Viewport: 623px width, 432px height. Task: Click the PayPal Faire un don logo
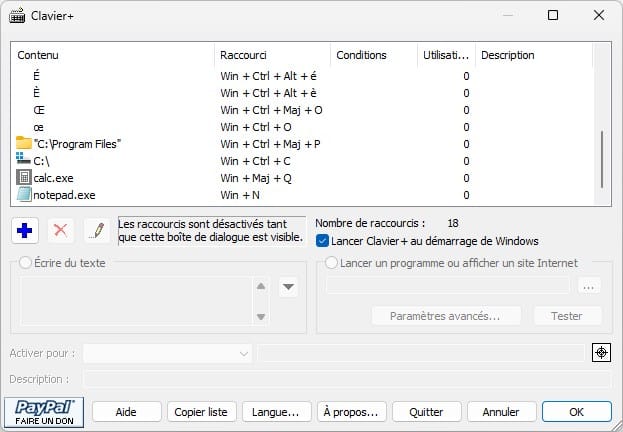44,412
